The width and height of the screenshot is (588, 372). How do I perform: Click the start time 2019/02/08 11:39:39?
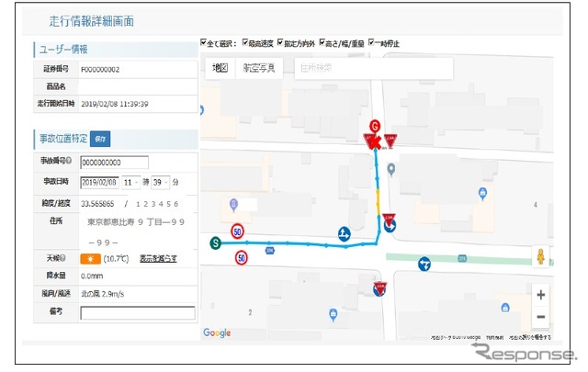[114, 104]
